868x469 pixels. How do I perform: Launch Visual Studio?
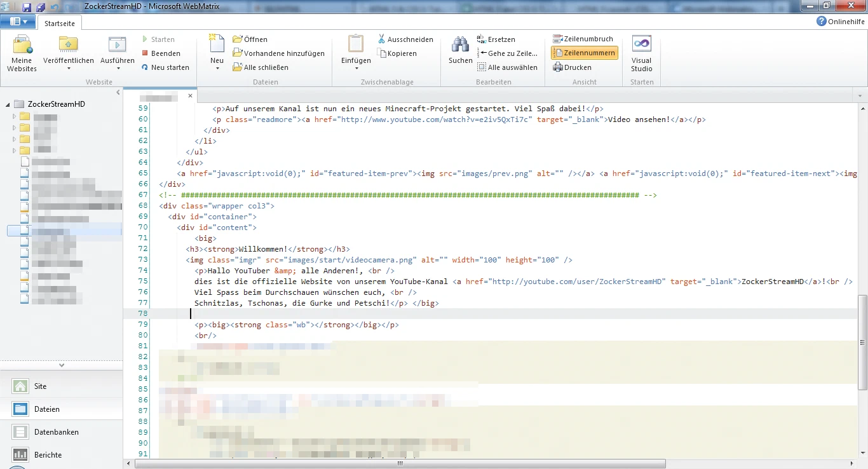click(642, 53)
